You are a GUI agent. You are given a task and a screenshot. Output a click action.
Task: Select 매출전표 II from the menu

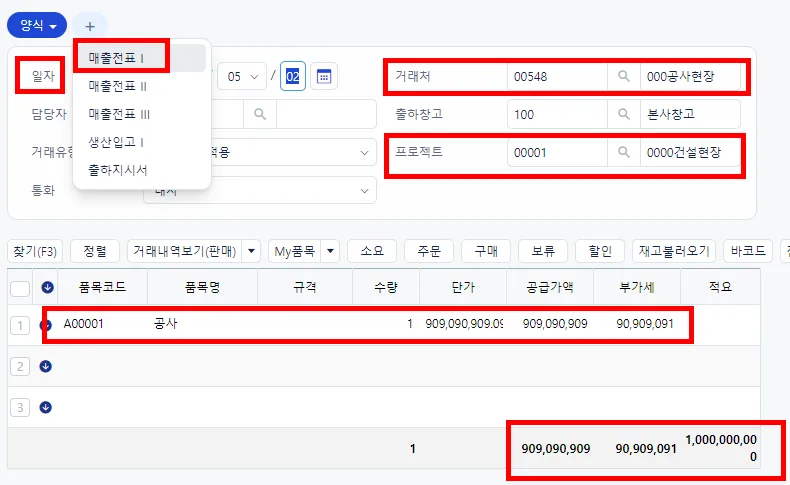tap(117, 86)
